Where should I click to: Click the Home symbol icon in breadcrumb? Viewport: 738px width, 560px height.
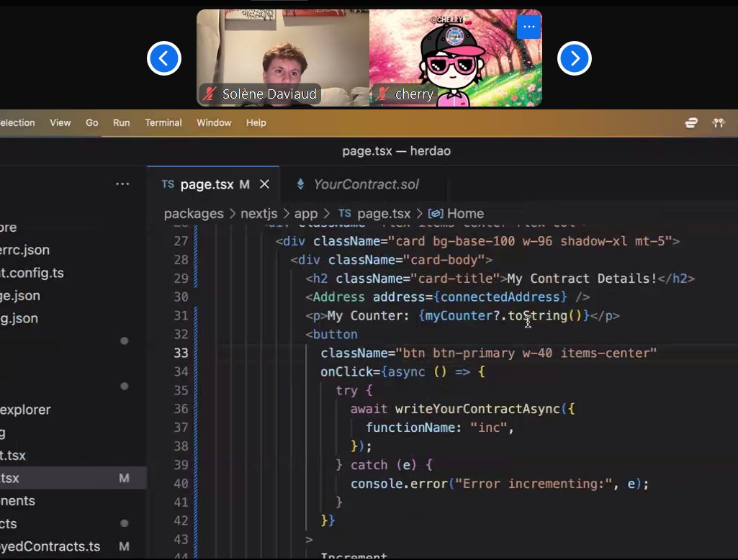click(436, 214)
